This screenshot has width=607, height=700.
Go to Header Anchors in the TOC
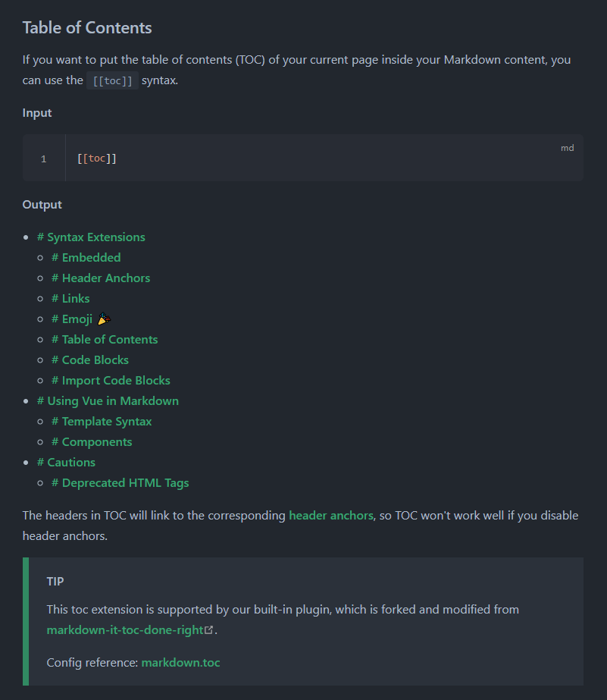pos(101,278)
